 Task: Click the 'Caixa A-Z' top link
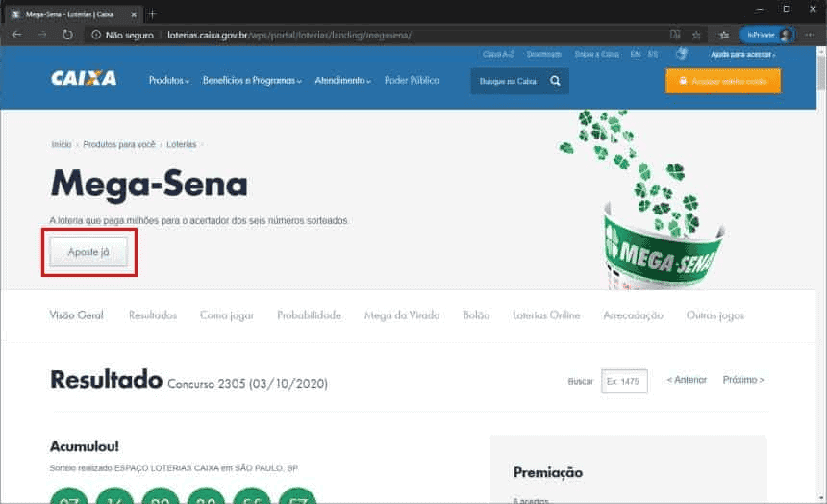tap(498, 55)
